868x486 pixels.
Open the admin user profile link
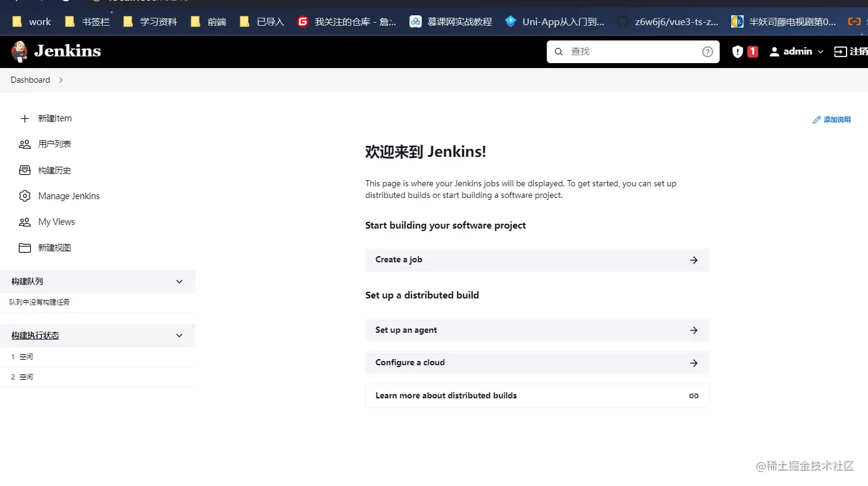[x=798, y=51]
